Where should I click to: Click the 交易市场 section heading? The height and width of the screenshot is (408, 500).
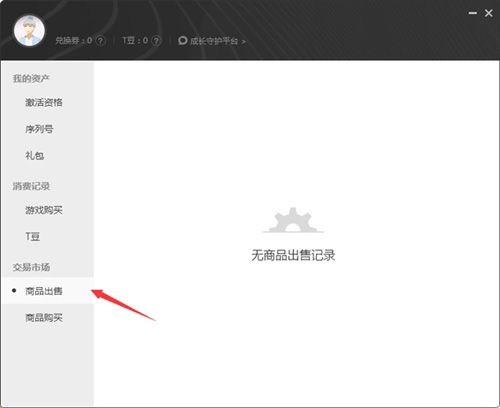coord(31,267)
